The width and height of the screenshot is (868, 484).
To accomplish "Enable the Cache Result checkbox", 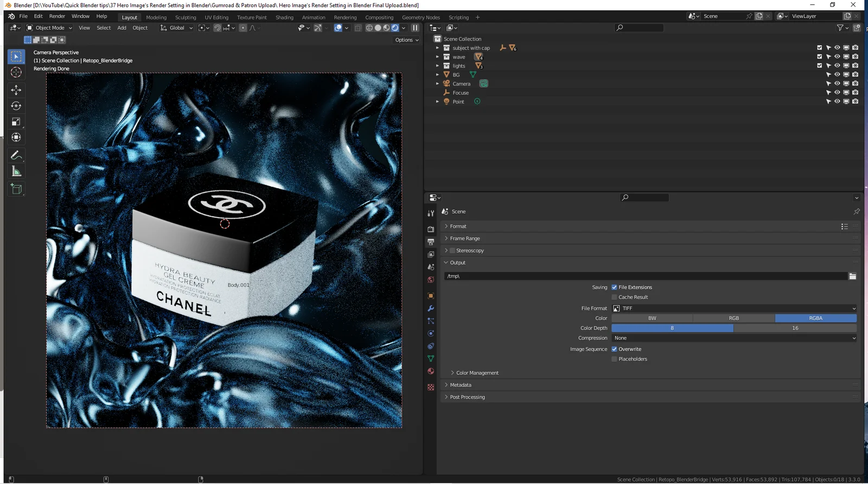I will point(614,297).
